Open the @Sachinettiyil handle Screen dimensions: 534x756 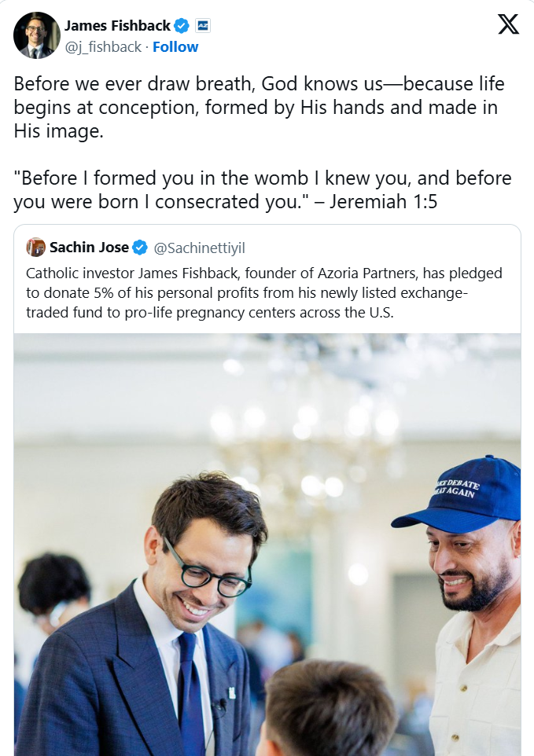[x=199, y=248]
